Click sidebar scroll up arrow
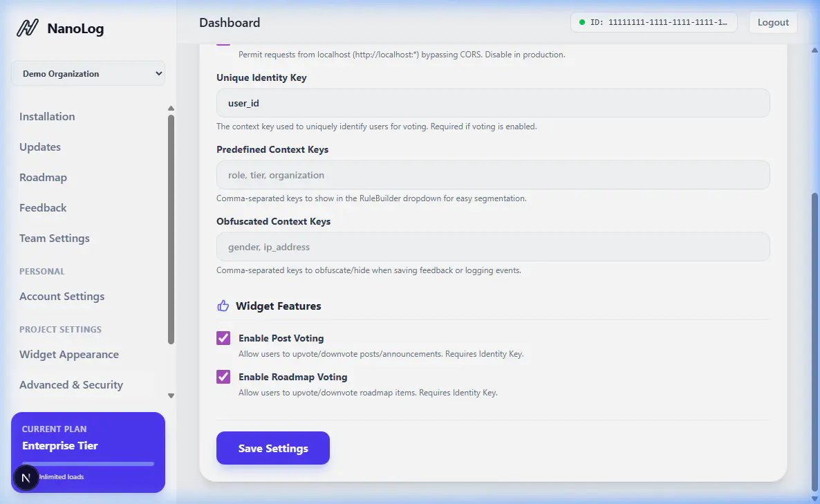The image size is (820, 504). [171, 108]
